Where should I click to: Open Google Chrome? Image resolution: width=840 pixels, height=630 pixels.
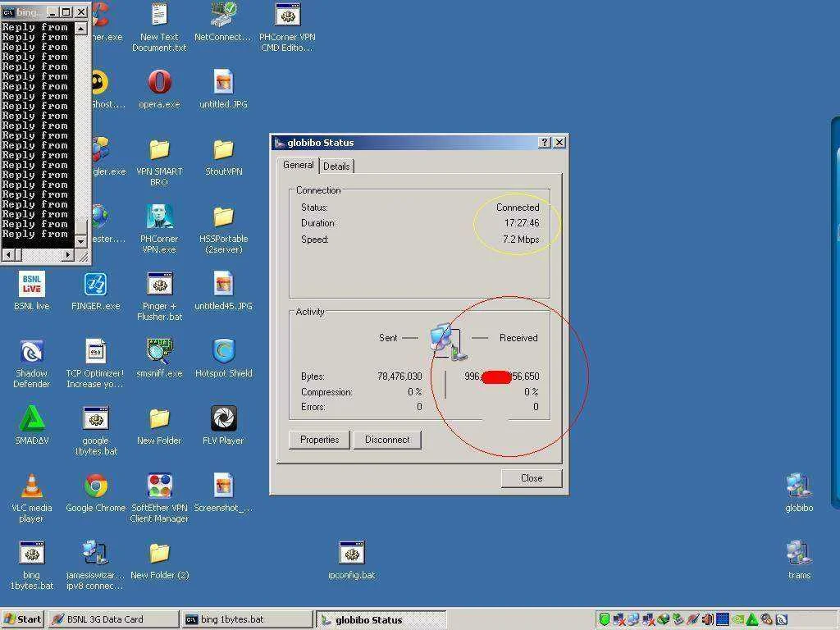click(x=96, y=492)
